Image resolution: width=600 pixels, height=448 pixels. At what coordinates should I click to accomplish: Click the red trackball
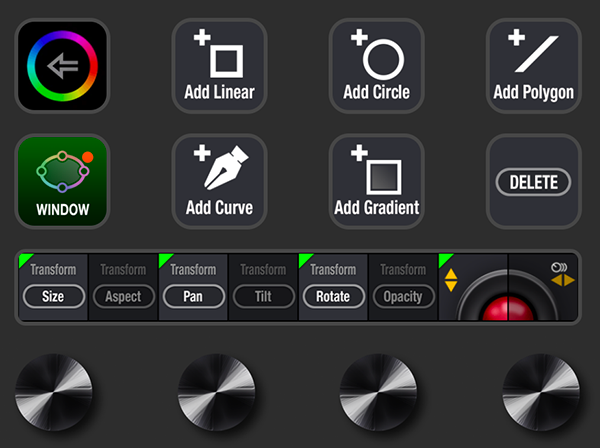point(508,309)
